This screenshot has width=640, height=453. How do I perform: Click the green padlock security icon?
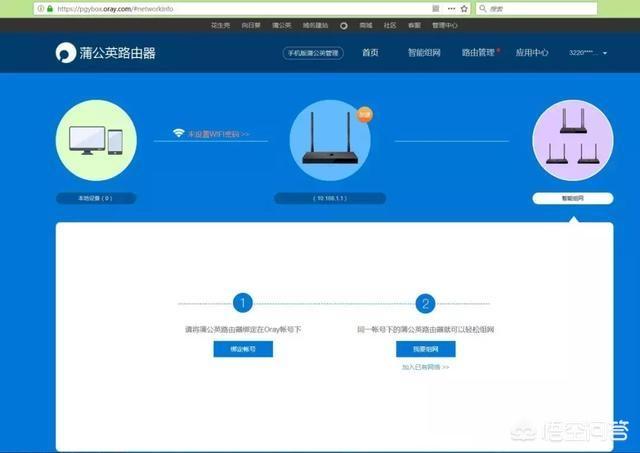pyautogui.click(x=50, y=9)
